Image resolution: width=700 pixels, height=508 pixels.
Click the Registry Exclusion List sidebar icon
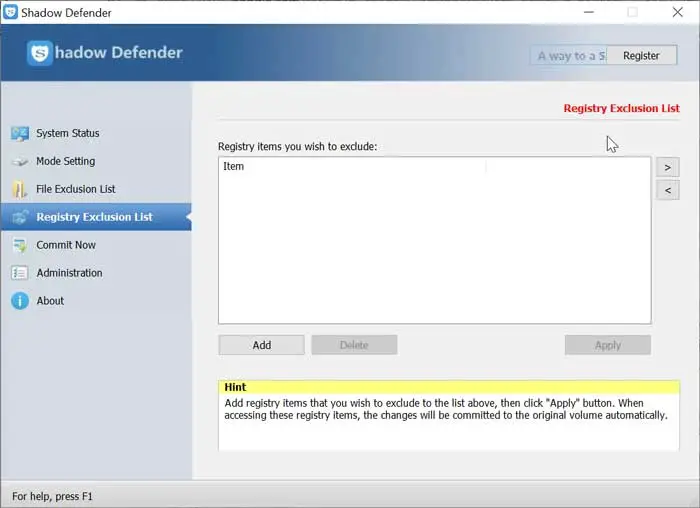20,217
